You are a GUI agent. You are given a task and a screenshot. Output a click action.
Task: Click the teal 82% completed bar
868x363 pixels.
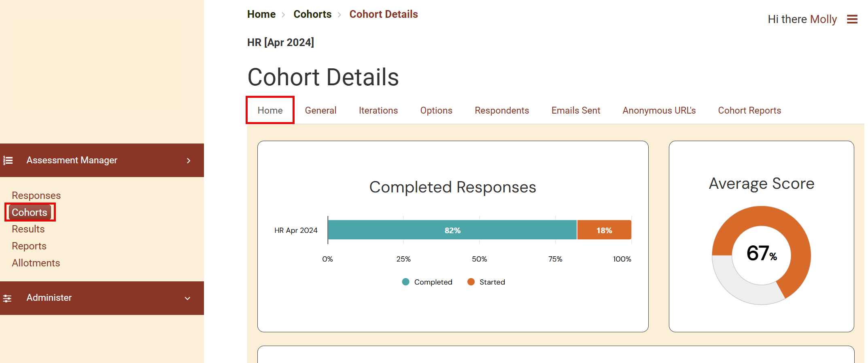pyautogui.click(x=452, y=230)
